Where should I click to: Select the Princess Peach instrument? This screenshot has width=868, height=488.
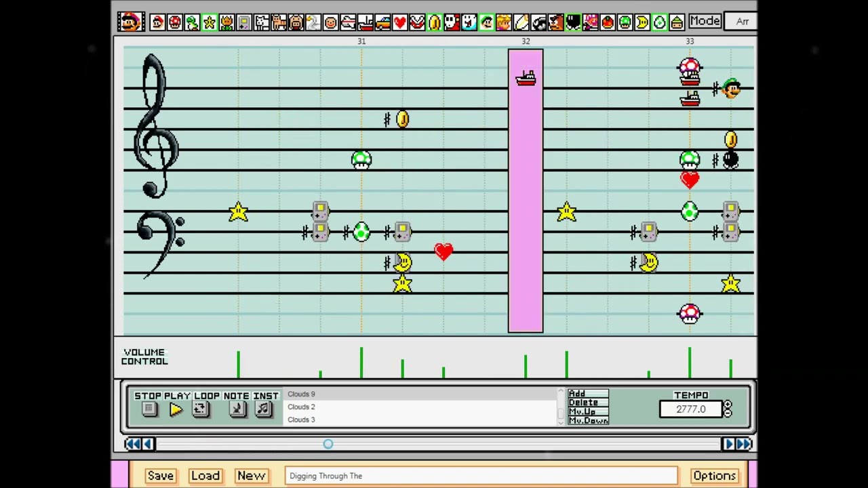point(504,22)
